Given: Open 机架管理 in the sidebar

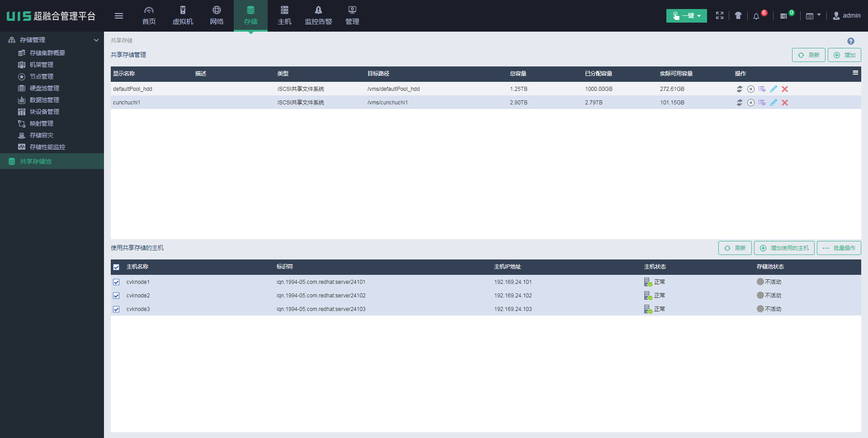Looking at the screenshot, I should point(42,65).
